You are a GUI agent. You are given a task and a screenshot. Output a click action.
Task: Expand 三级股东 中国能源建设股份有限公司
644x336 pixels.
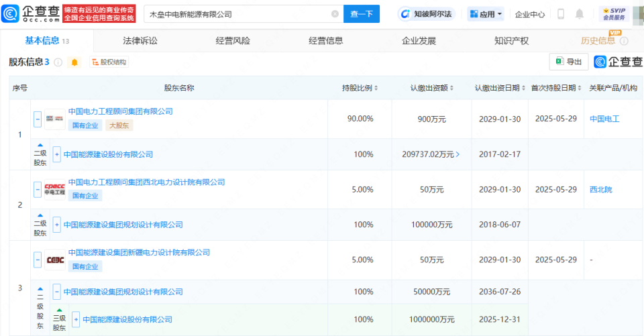[76, 319]
